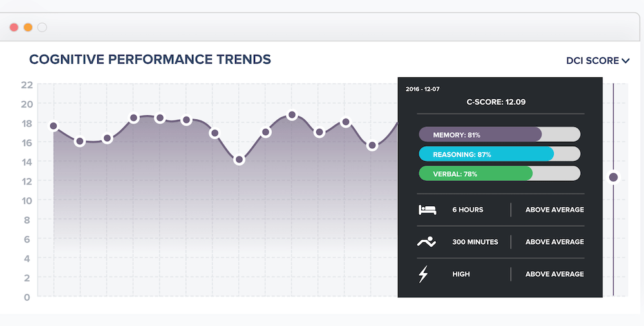Click the Reasoning 87% progress bar
The height and width of the screenshot is (326, 644).
point(500,154)
